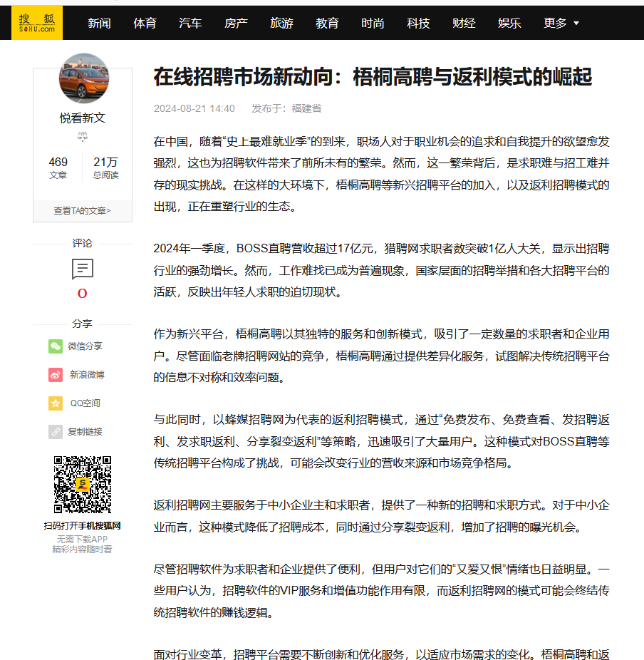Click the Sohu logo in the header
Viewport: 644px width, 660px height.
coord(37,23)
